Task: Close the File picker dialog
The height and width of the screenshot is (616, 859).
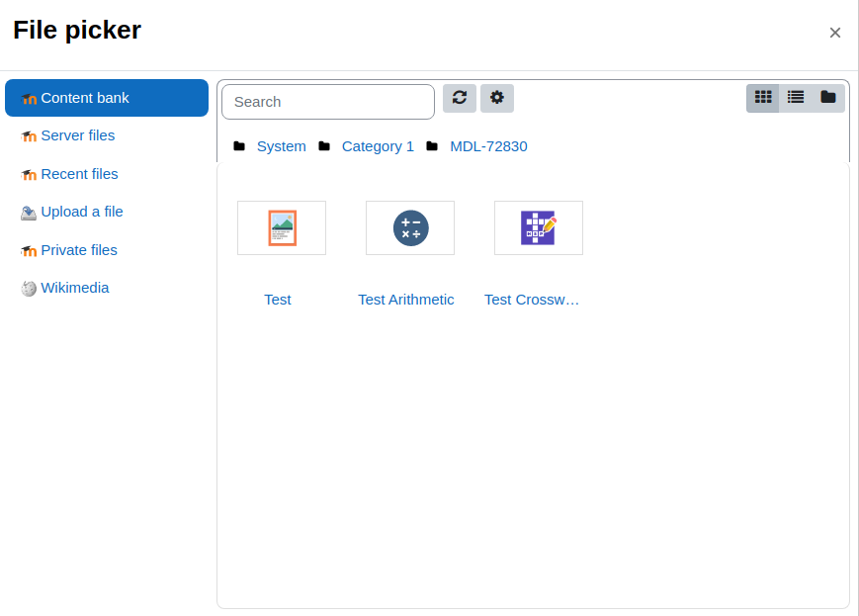Action: click(x=835, y=33)
